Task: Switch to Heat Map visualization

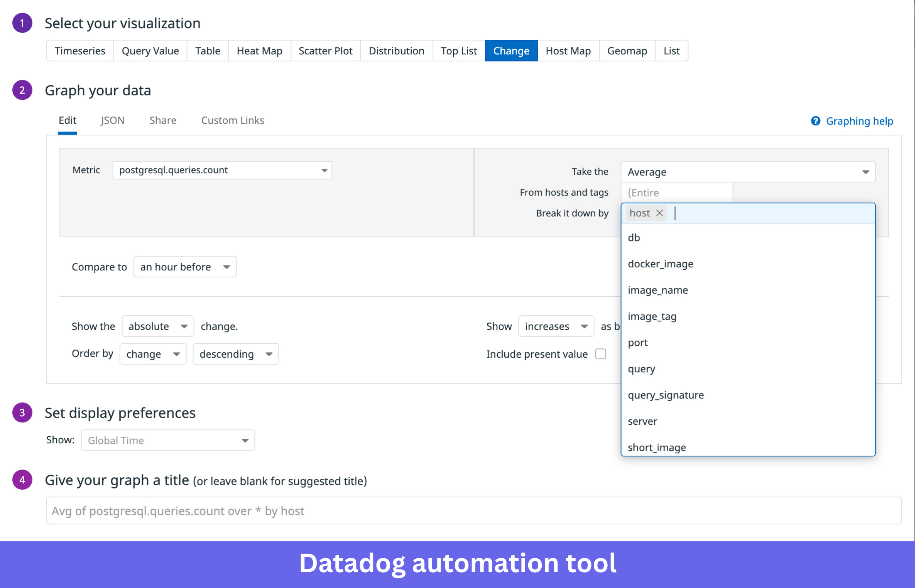Action: pyautogui.click(x=259, y=51)
